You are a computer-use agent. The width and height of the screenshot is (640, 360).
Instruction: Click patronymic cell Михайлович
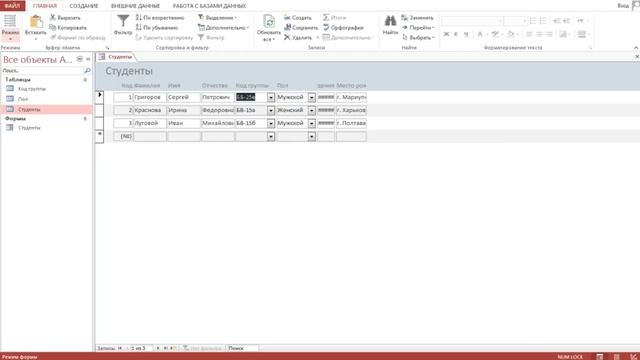[218, 123]
